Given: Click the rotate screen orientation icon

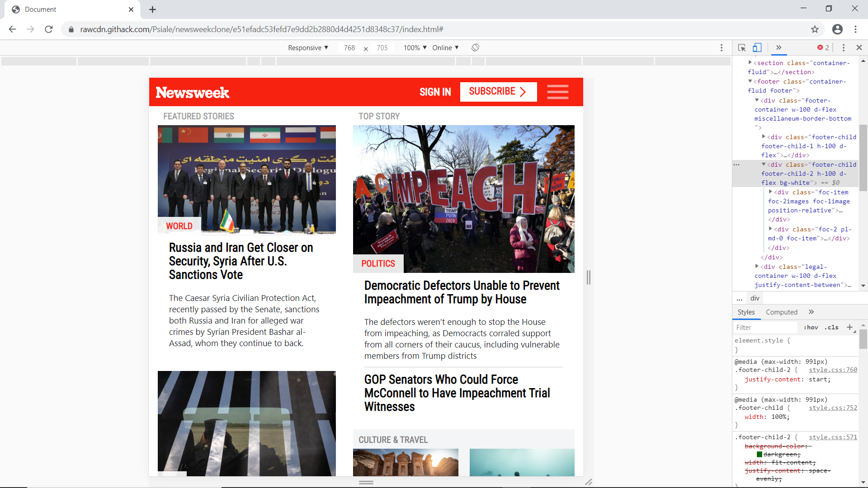Looking at the screenshot, I should [475, 47].
